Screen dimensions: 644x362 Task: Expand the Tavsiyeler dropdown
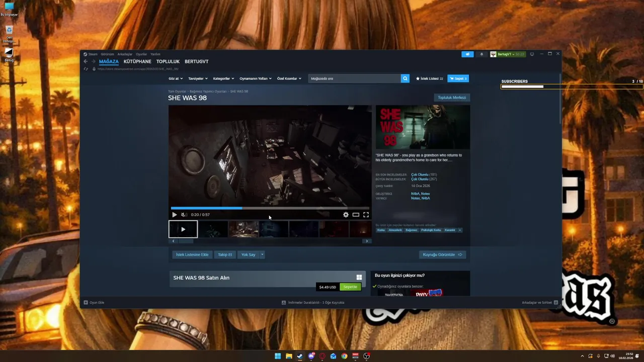click(x=198, y=78)
